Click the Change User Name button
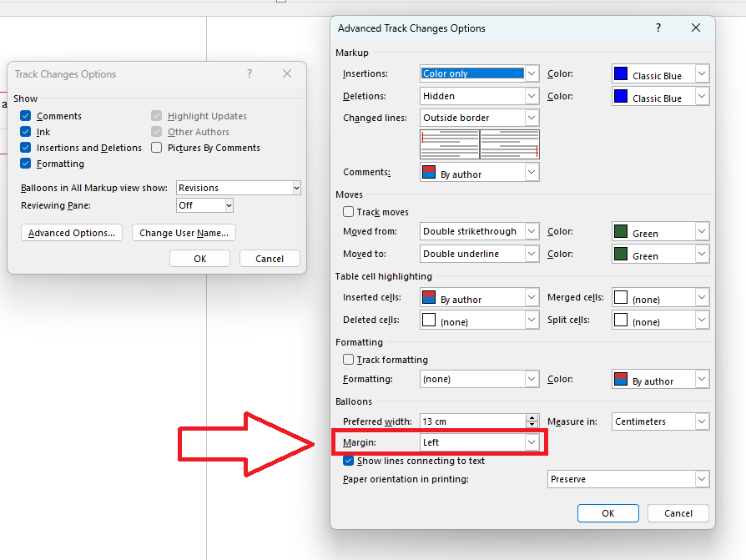Image resolution: width=746 pixels, height=560 pixels. pos(184,233)
